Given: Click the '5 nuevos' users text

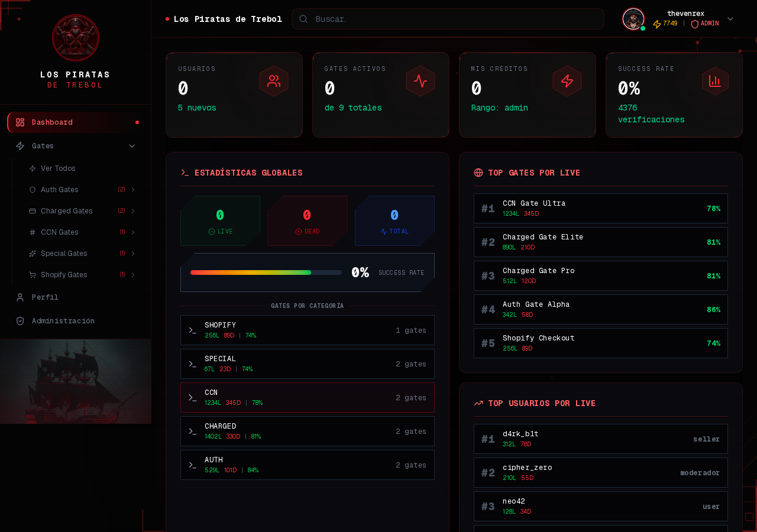Looking at the screenshot, I should tap(197, 108).
